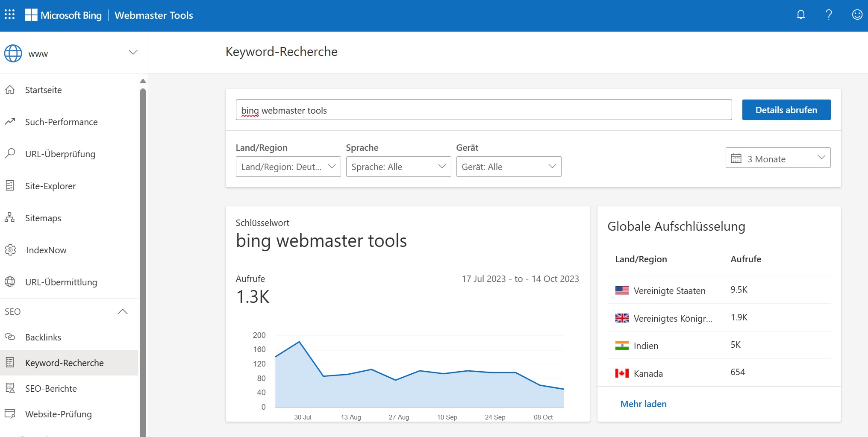
Task: Open the Gerät: Alle dropdown
Action: click(x=509, y=167)
